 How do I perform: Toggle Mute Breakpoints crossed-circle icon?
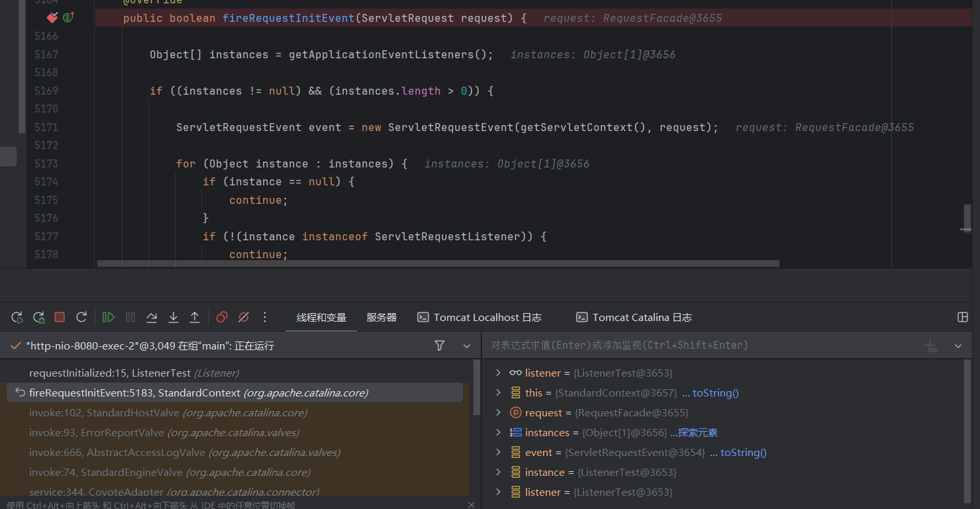tap(244, 318)
